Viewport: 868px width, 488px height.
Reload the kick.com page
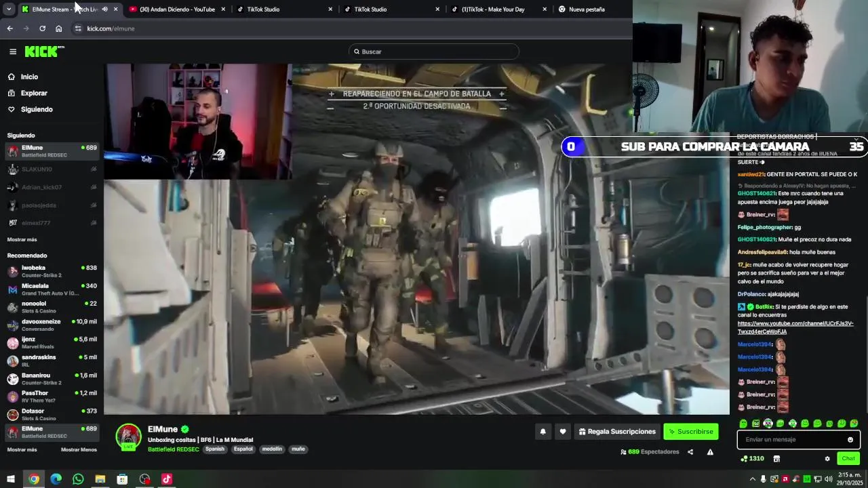tap(42, 28)
